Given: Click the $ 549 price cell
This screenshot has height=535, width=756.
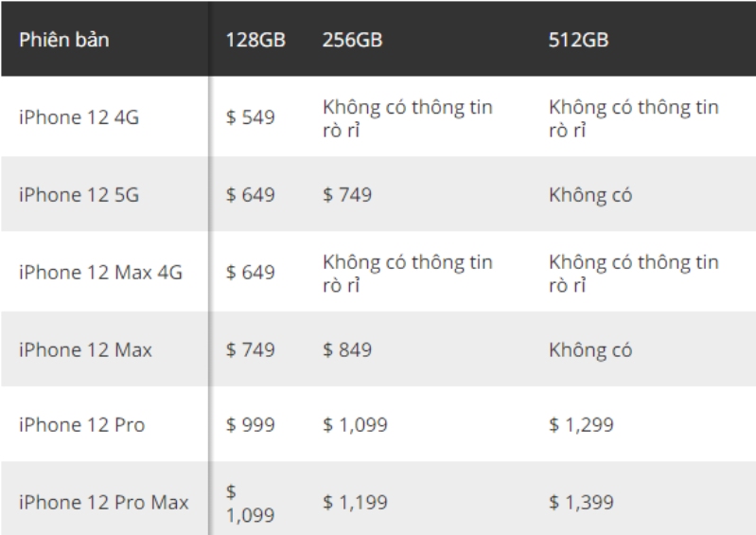Looking at the screenshot, I should coord(250,118).
